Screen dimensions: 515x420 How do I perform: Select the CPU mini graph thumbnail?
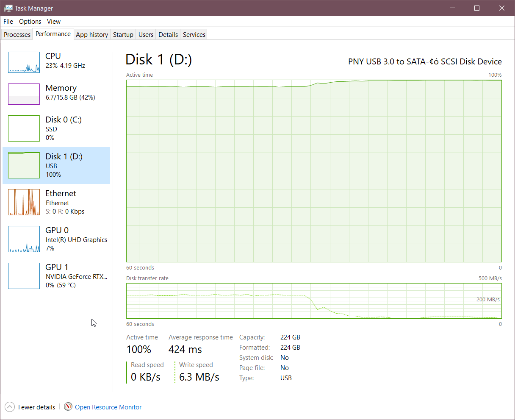[24, 62]
